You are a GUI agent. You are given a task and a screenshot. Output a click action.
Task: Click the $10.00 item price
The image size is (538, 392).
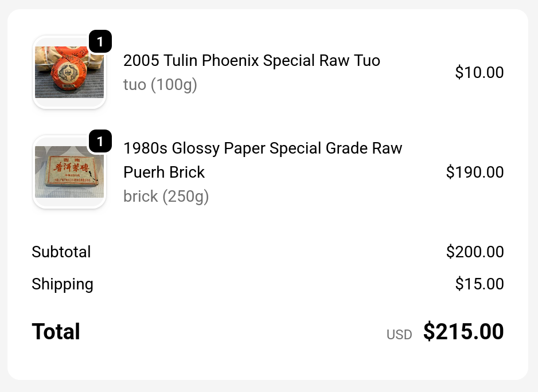(479, 73)
